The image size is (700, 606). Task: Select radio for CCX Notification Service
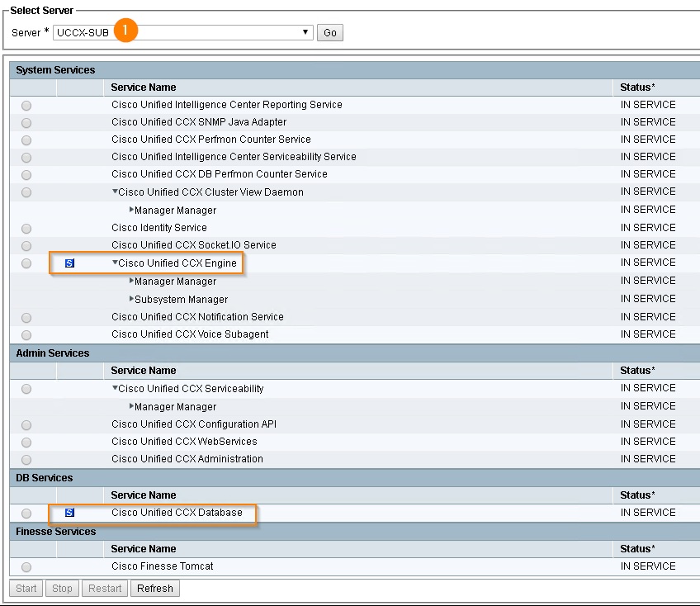(26, 318)
